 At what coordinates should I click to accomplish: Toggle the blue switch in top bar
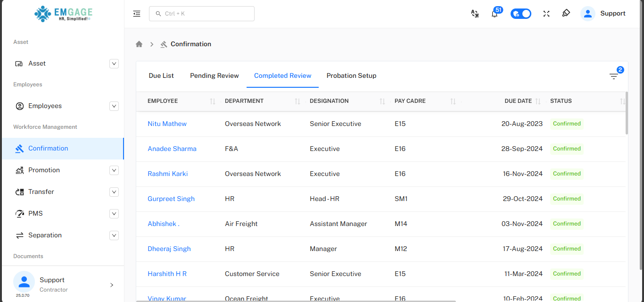521,14
